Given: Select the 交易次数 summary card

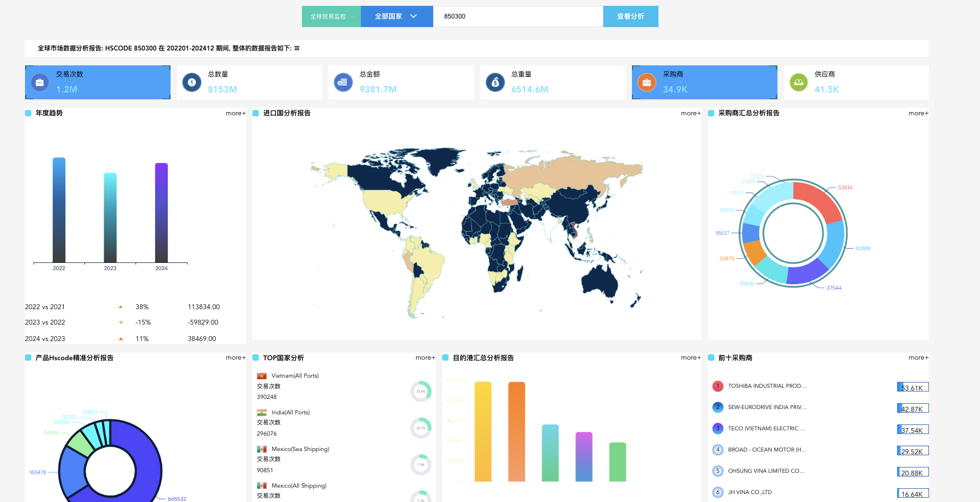Looking at the screenshot, I should 98,82.
